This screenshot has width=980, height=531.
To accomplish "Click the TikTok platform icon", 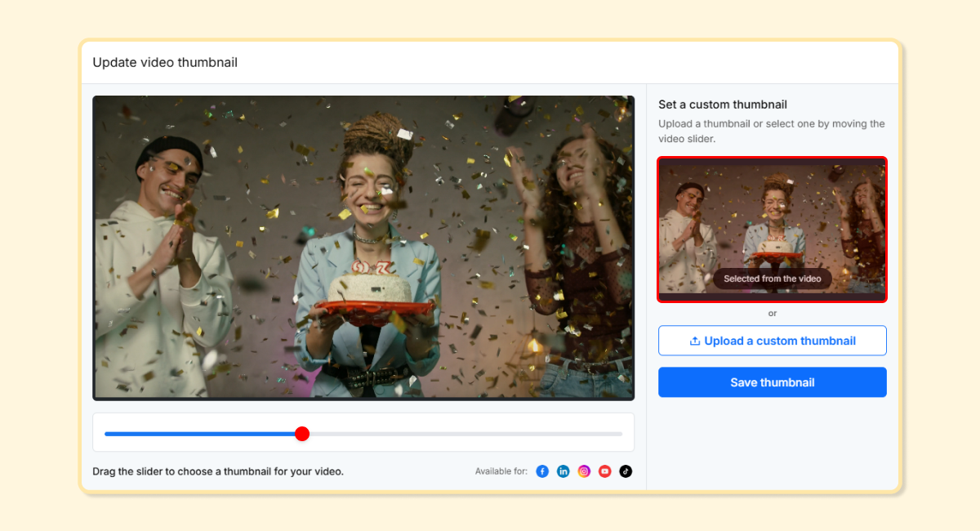I will tap(625, 471).
